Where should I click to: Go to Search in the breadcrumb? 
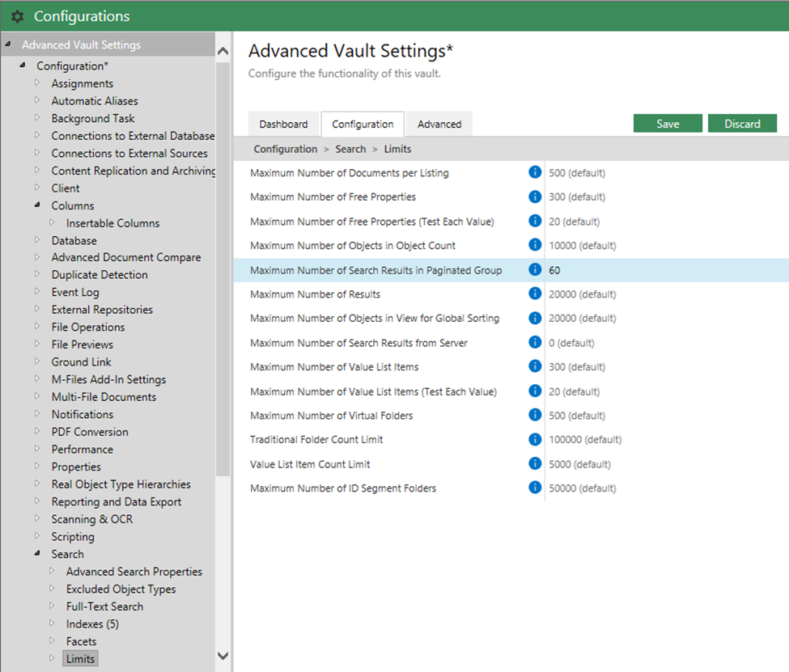point(350,150)
